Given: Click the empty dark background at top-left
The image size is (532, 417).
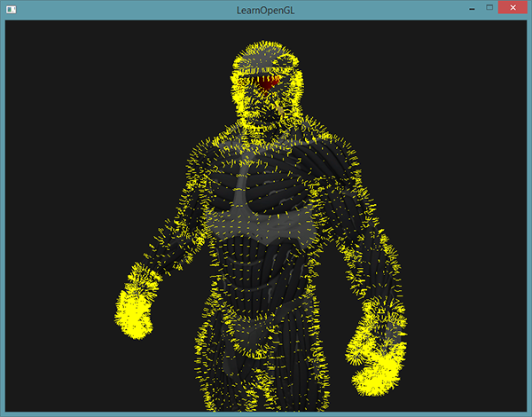Looking at the screenshot, I should click(71, 71).
